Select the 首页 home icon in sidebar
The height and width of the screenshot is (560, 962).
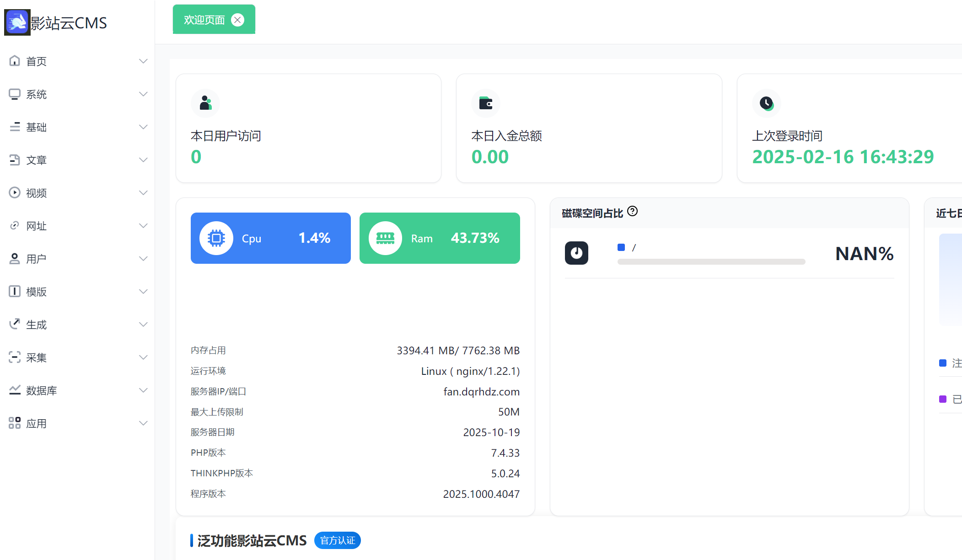[x=15, y=61]
